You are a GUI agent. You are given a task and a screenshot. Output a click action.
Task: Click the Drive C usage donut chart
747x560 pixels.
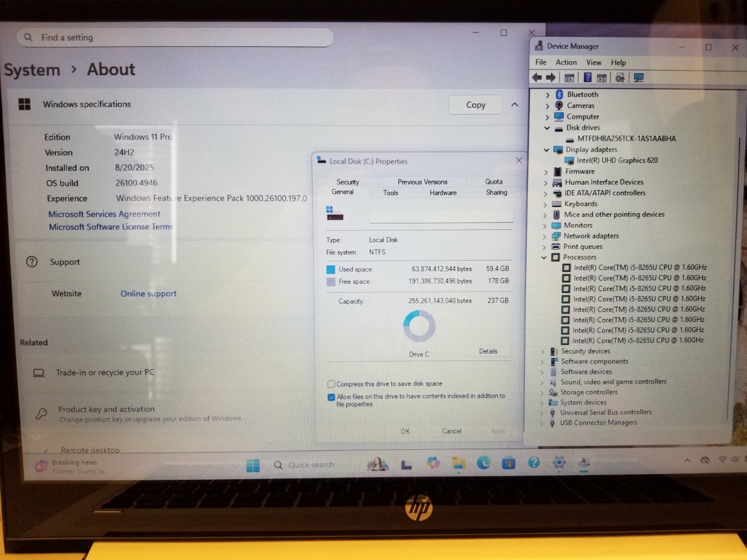(419, 327)
